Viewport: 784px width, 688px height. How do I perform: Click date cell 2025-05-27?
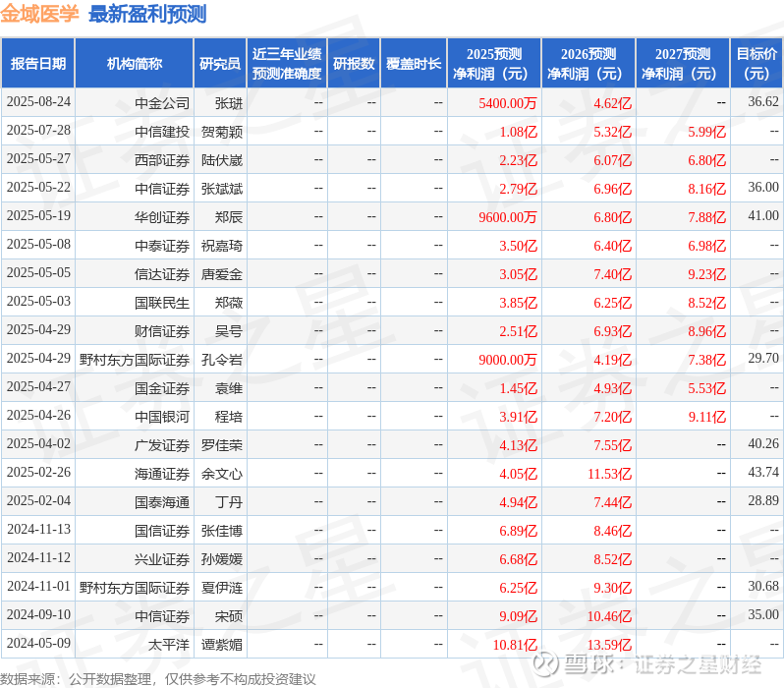click(x=38, y=159)
